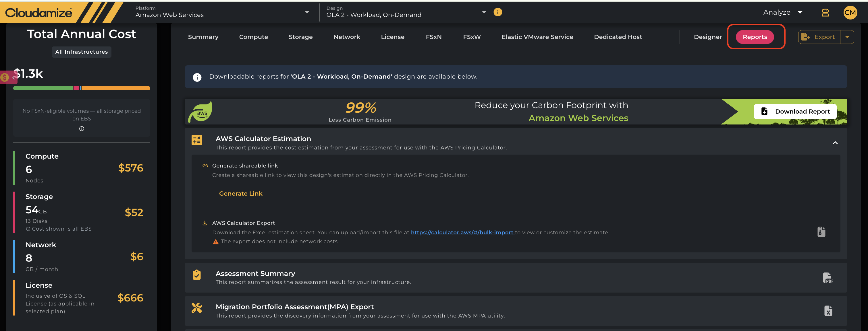This screenshot has height=331, width=868.
Task: Collapse the AWS Calculator Estimation section
Action: [x=835, y=143]
